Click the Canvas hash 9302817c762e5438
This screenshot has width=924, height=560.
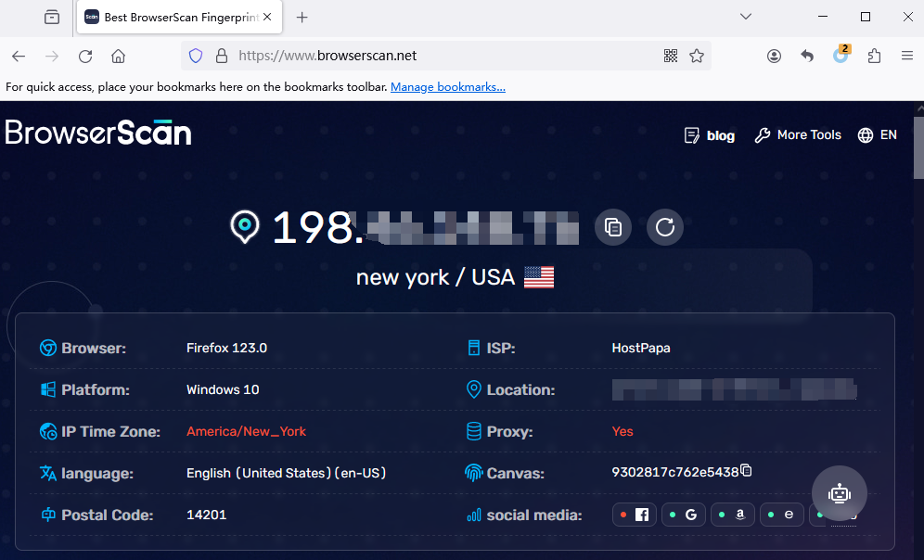pyautogui.click(x=675, y=472)
